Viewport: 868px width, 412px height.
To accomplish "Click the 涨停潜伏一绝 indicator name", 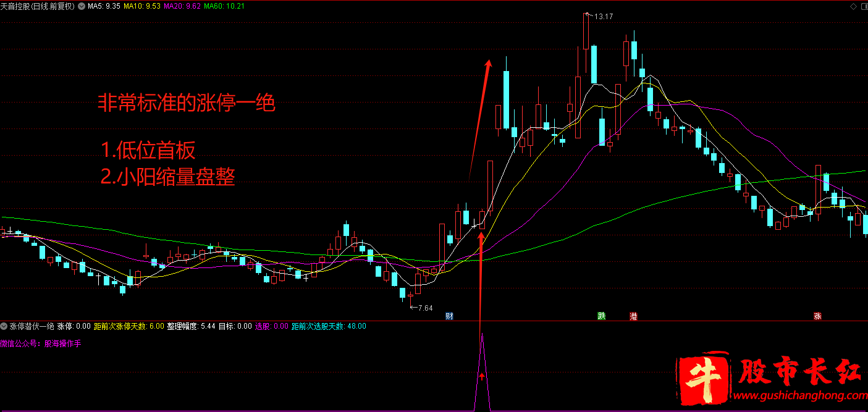I will (x=32, y=326).
